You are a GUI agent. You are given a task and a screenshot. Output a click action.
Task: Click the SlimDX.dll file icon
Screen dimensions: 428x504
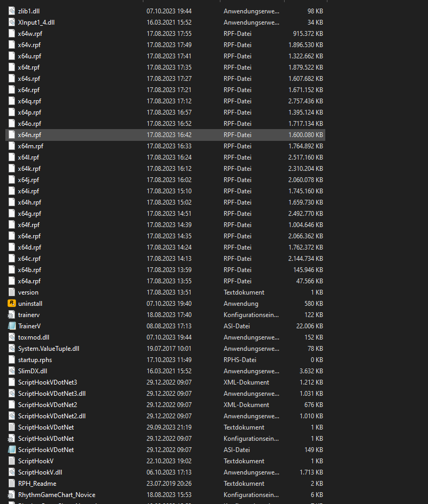[12, 371]
